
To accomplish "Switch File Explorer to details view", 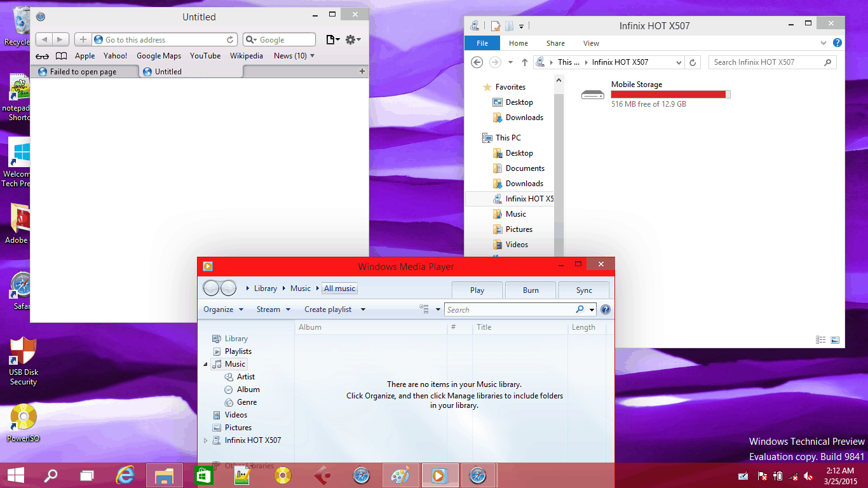I will click(820, 340).
